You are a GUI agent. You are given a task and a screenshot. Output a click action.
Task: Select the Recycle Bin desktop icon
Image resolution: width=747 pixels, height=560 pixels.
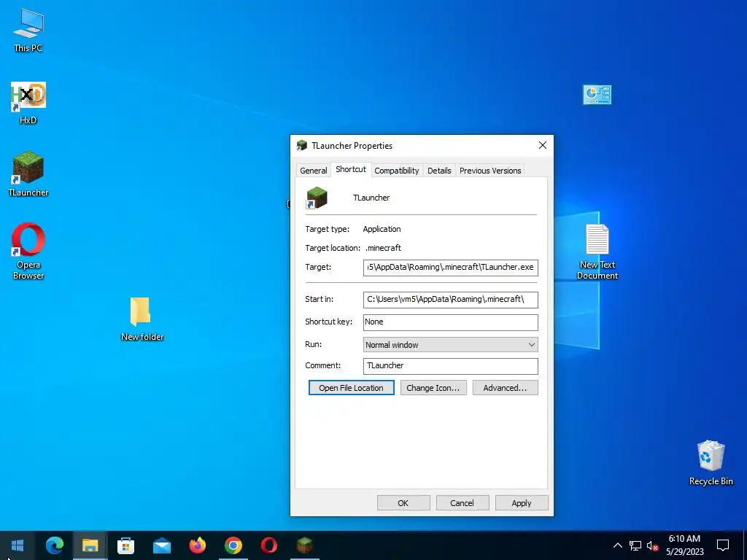pyautogui.click(x=711, y=462)
